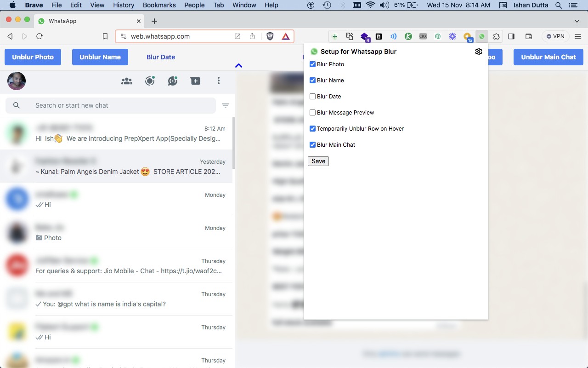Screen dimensions: 588x368
Task: Open the chat with Jio Mobile support message
Action: click(116, 266)
